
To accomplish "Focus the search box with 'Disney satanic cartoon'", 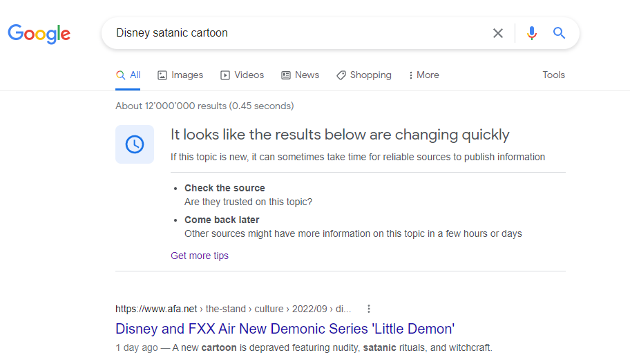I will (297, 33).
